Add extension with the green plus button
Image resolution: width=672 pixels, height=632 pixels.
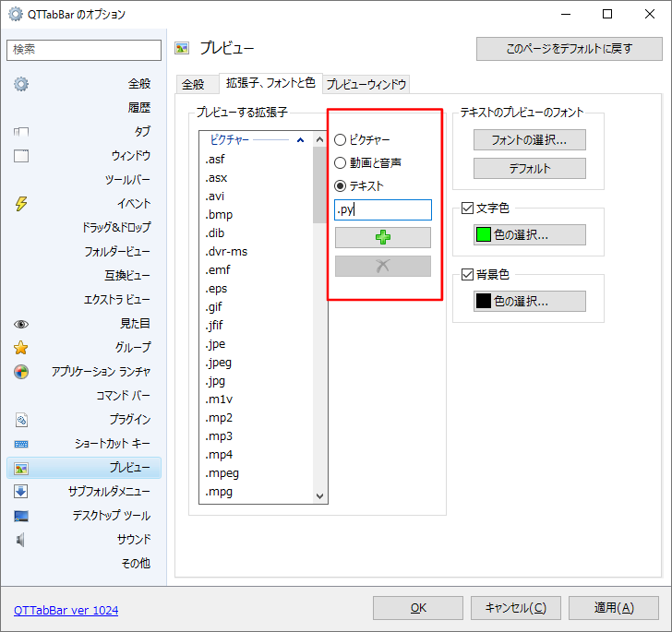coord(383,237)
